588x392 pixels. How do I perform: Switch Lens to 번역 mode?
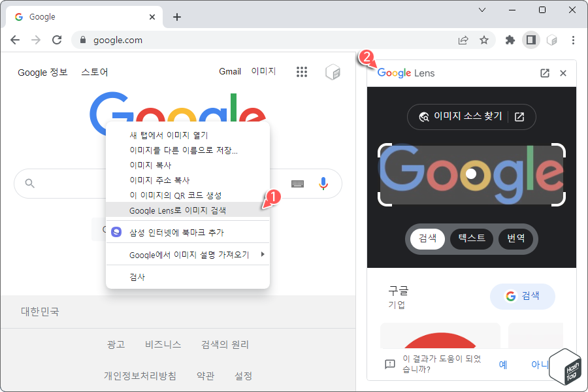pyautogui.click(x=515, y=238)
